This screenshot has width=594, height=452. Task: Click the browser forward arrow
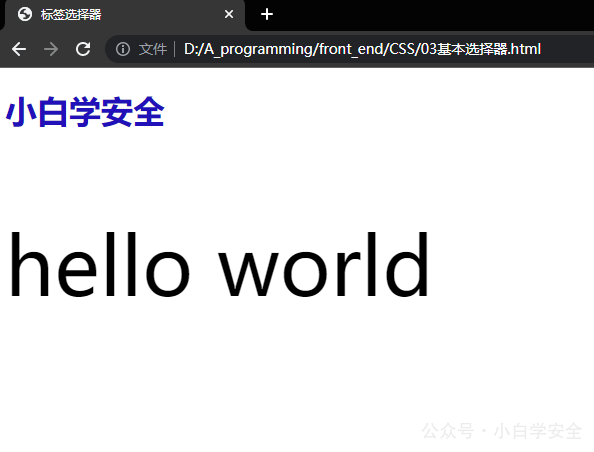pyautogui.click(x=51, y=49)
